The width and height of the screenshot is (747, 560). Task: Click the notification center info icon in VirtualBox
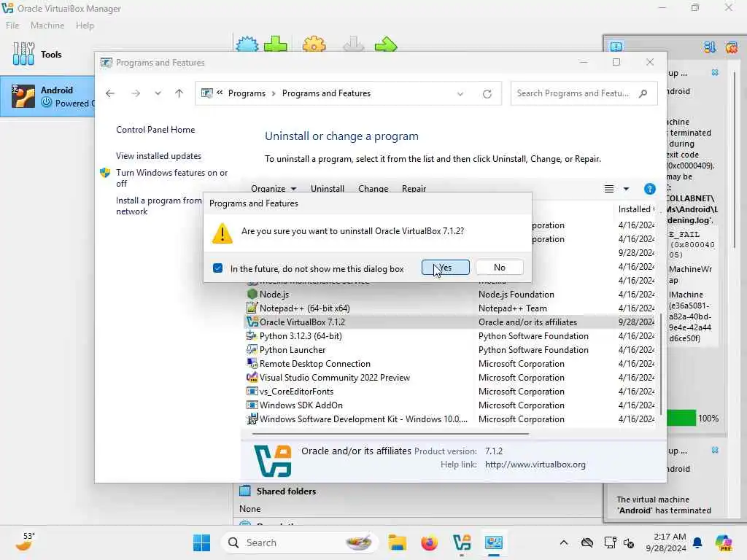pos(616,46)
